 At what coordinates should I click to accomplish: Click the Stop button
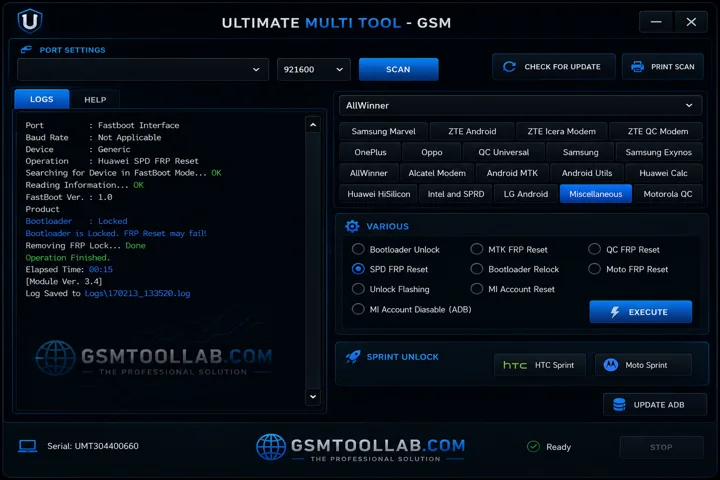[x=661, y=447]
